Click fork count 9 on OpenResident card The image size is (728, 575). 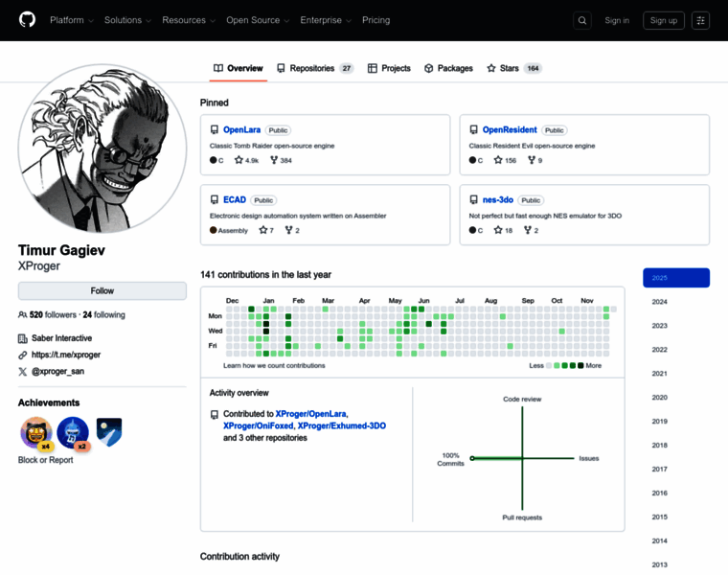[535, 160]
